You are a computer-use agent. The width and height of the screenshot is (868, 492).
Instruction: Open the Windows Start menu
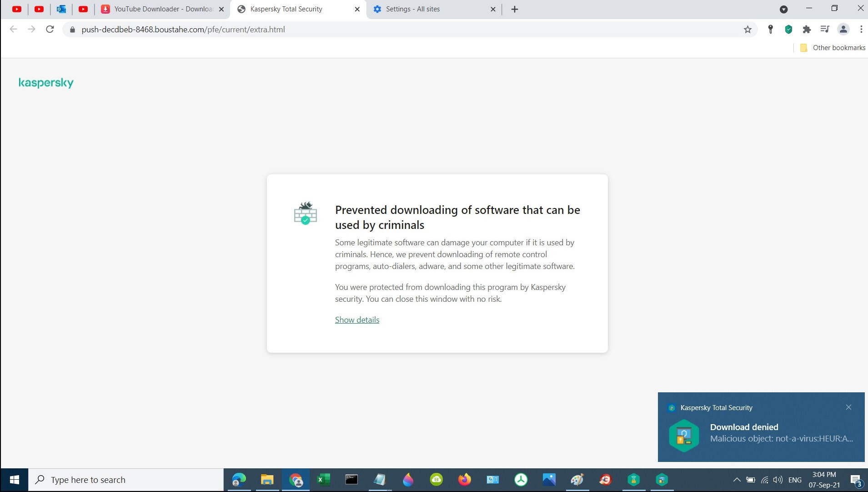click(x=14, y=480)
